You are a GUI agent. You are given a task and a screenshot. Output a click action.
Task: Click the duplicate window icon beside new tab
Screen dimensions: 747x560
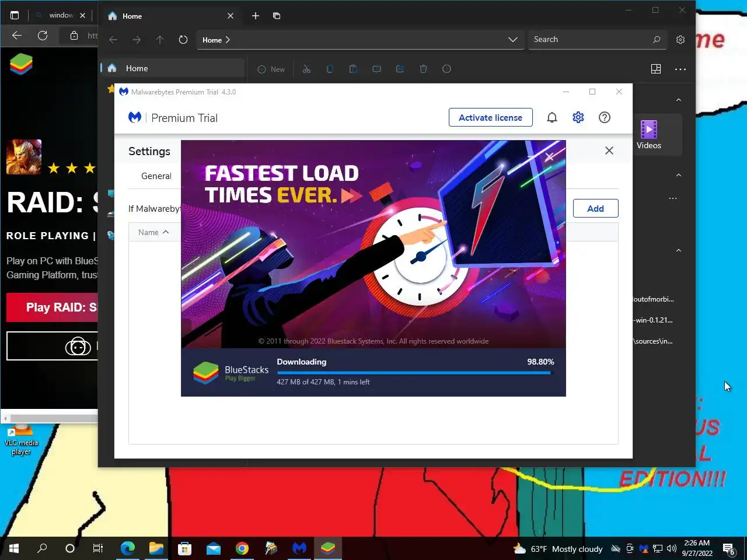tap(277, 16)
